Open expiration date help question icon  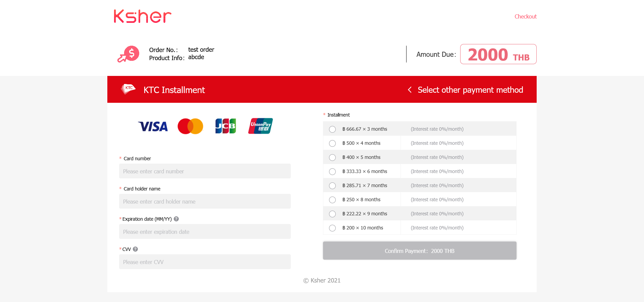[176, 219]
